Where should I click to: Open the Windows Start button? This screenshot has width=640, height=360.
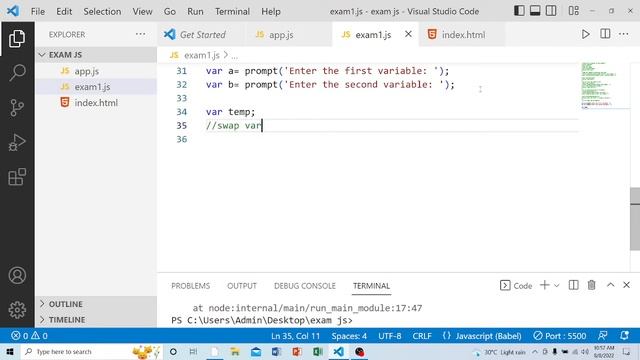tap(10, 351)
